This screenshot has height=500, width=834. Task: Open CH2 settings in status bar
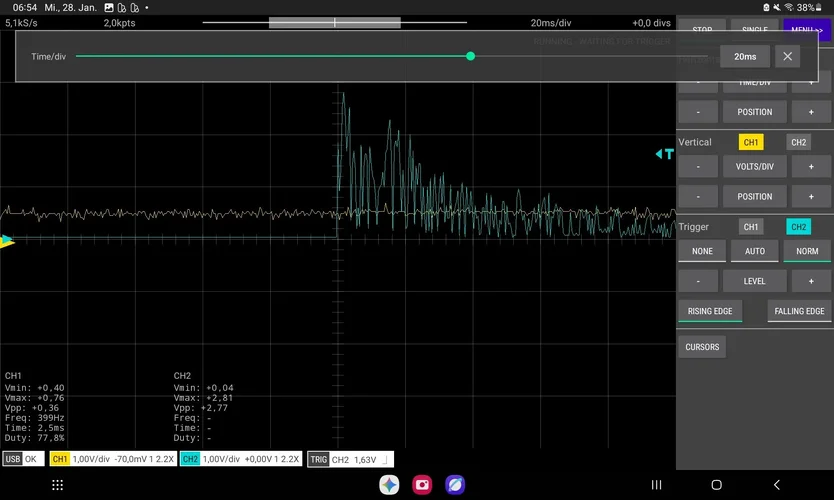241,459
